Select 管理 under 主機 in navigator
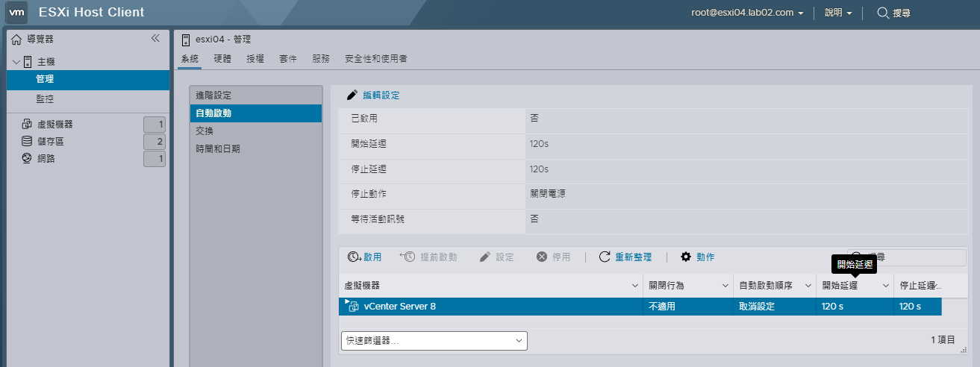The height and width of the screenshot is (367, 980). [x=88, y=80]
